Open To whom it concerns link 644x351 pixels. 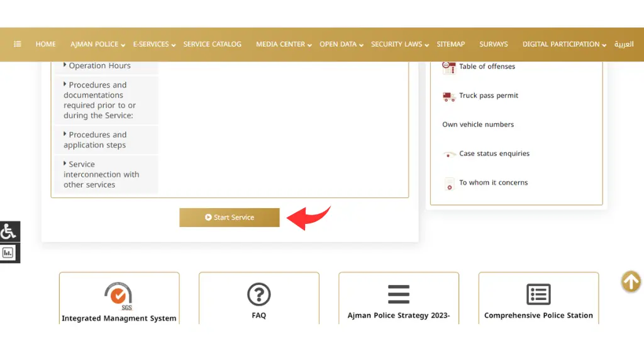click(493, 182)
